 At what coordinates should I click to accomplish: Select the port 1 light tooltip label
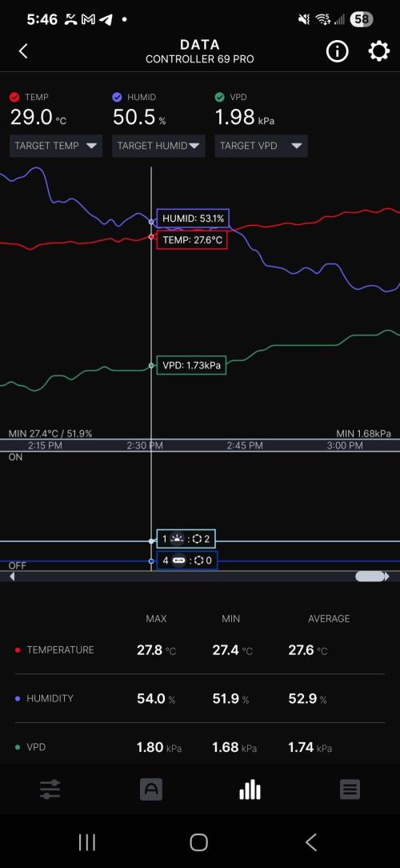(x=186, y=539)
